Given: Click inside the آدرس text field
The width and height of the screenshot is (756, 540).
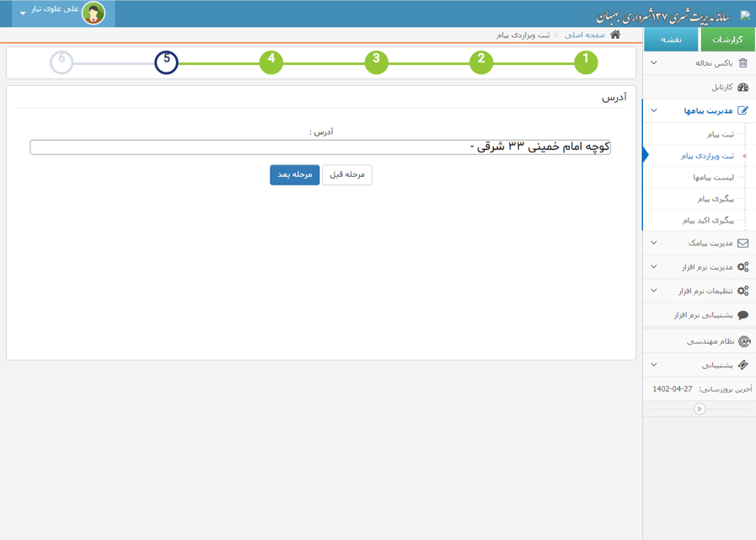Looking at the screenshot, I should click(x=320, y=147).
